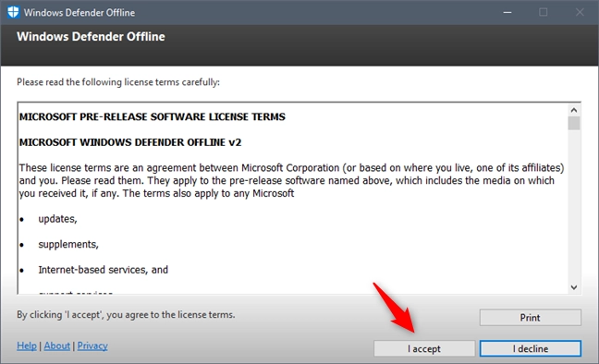599x364 pixels.
Task: Open the About link
Action: [x=57, y=346]
